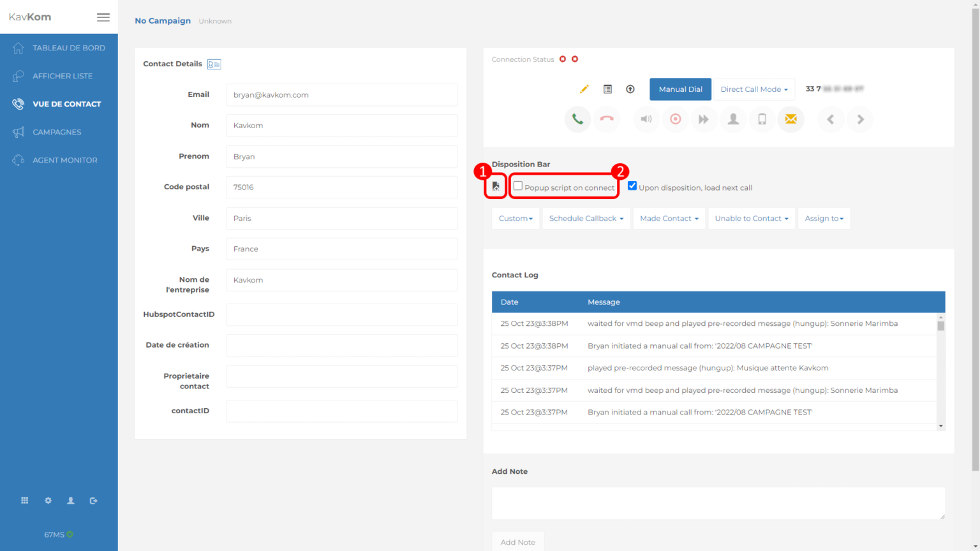Click the Email input field
980x551 pixels.
[x=341, y=95]
